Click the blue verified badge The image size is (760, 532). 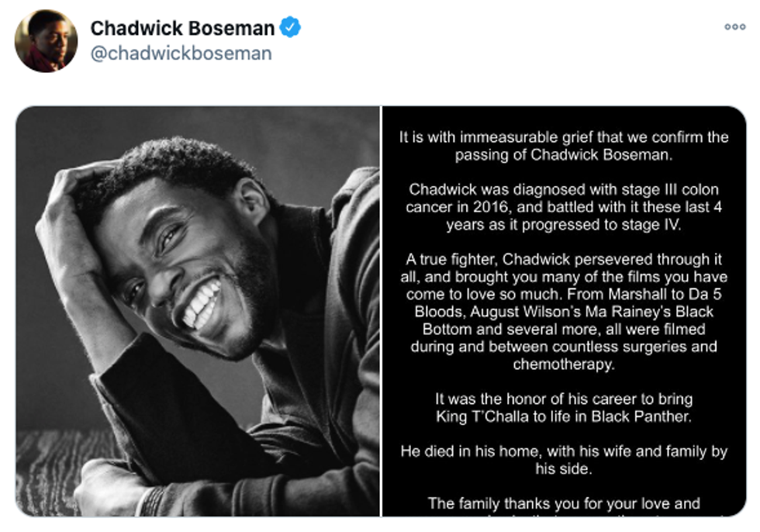[290, 28]
